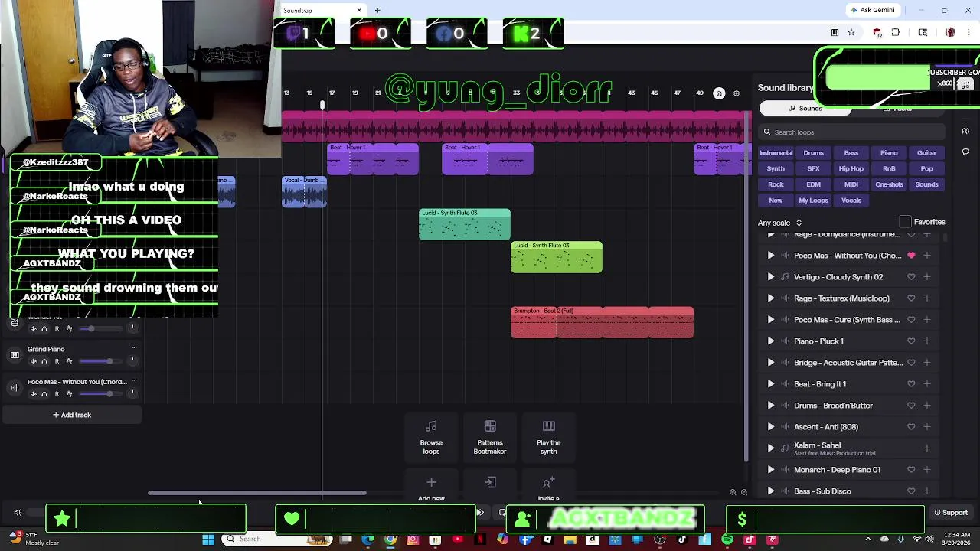Mute the Grand Piano track
Screen dimensions: 980x551
click(x=33, y=361)
